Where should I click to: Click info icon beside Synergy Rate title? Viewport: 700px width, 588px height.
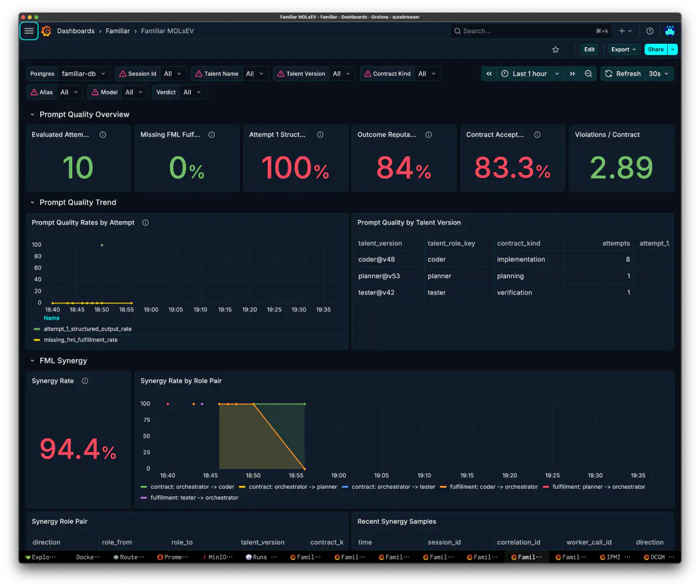click(85, 381)
